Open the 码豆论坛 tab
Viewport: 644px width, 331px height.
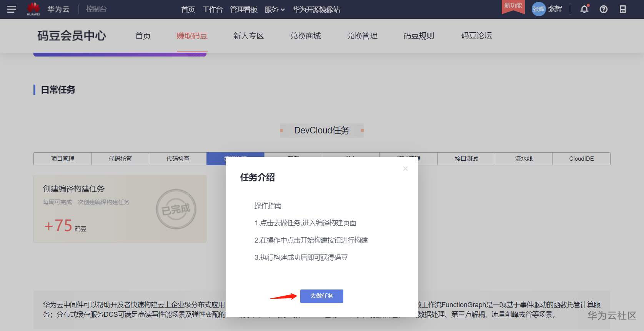click(476, 36)
